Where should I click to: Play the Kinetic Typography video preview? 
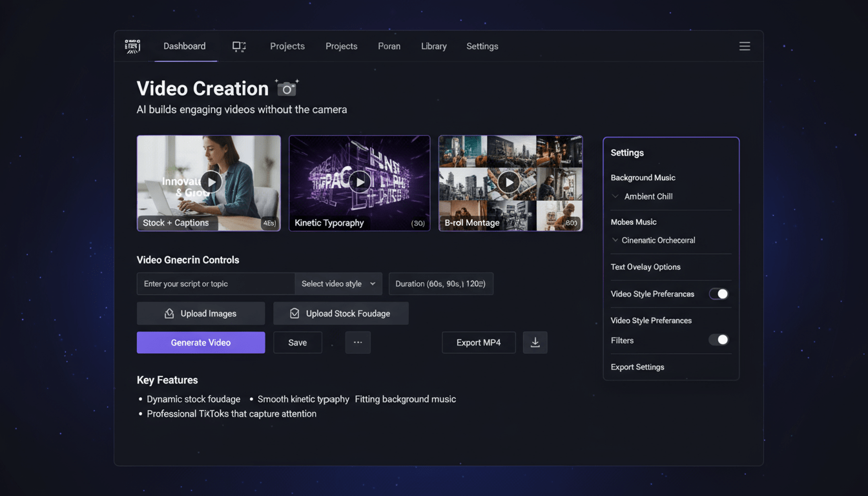(360, 182)
